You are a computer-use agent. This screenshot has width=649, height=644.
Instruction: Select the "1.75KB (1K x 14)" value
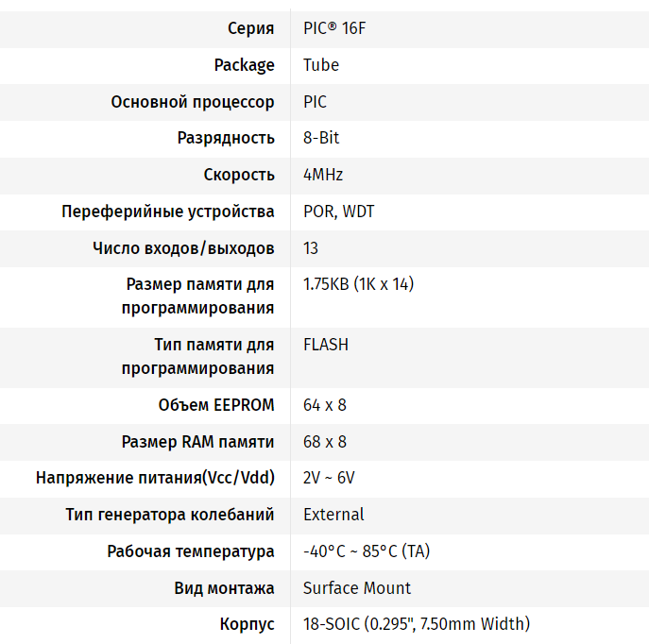(358, 284)
